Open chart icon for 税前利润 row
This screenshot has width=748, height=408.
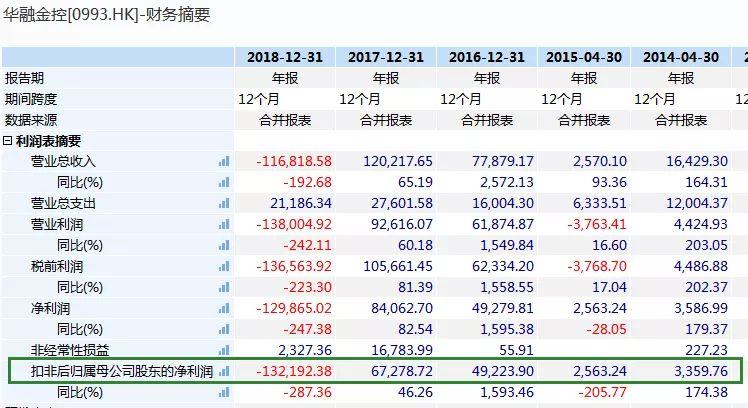click(224, 266)
